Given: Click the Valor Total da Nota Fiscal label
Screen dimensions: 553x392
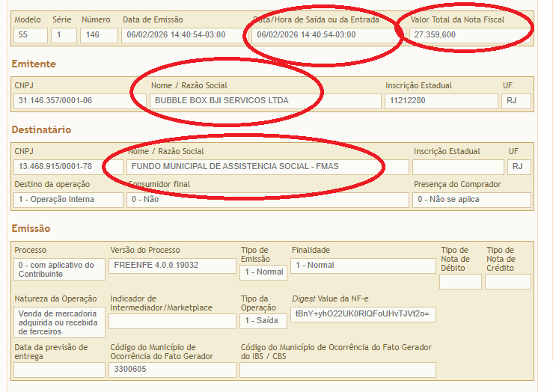Looking at the screenshot, I should [457, 19].
